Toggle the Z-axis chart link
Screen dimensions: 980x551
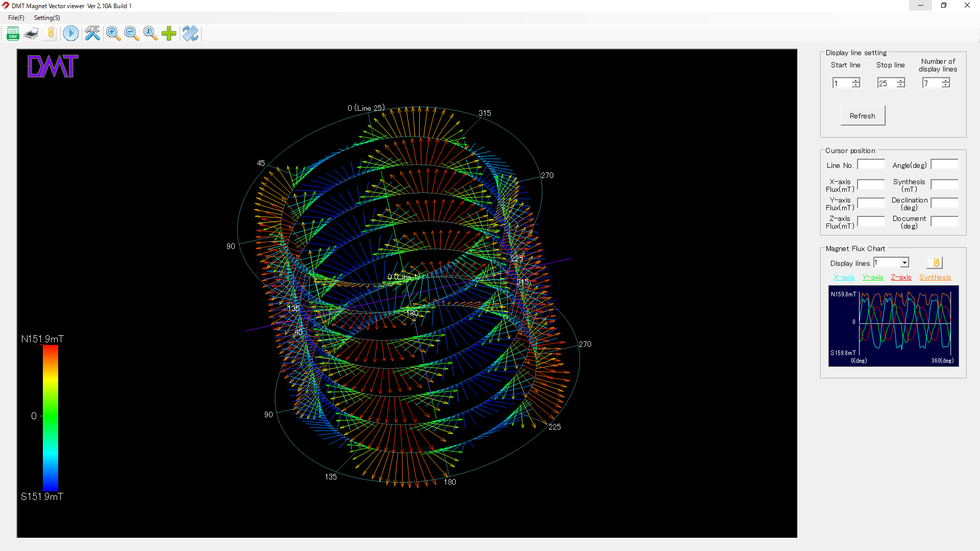point(901,277)
